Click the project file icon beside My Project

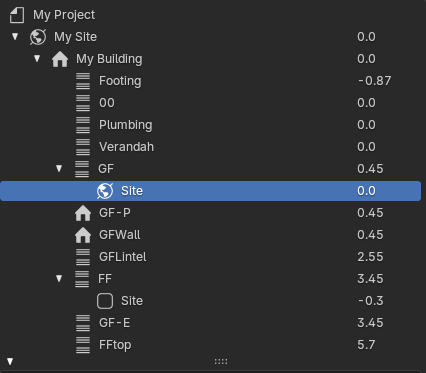tap(17, 15)
